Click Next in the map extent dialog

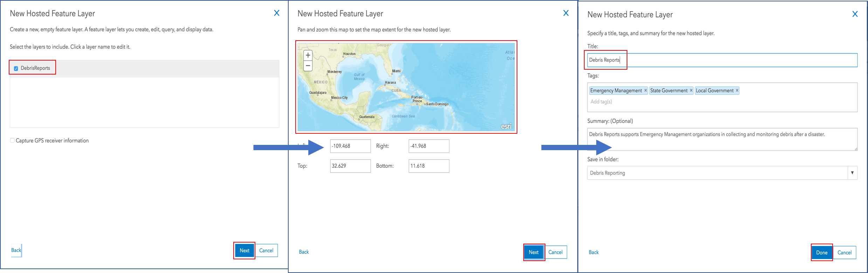tap(533, 252)
